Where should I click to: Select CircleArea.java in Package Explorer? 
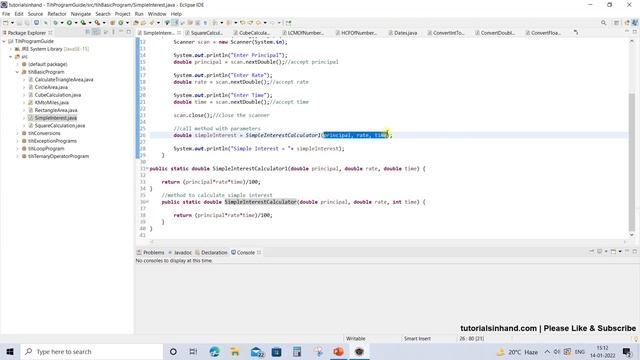[48, 87]
